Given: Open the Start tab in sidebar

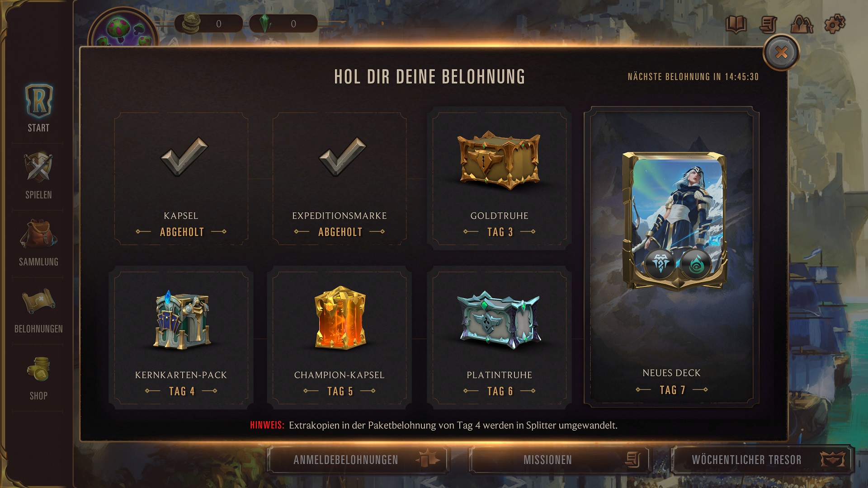Looking at the screenshot, I should 38,108.
